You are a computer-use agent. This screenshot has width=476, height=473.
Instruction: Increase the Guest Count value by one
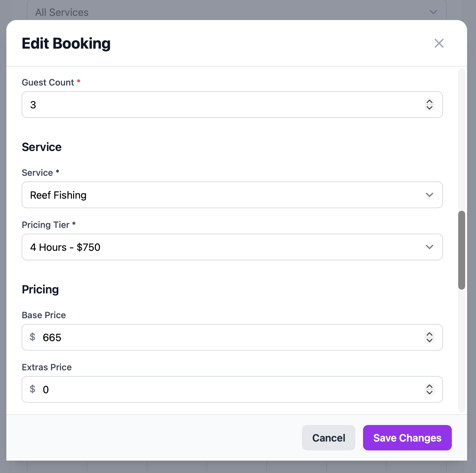(429, 102)
